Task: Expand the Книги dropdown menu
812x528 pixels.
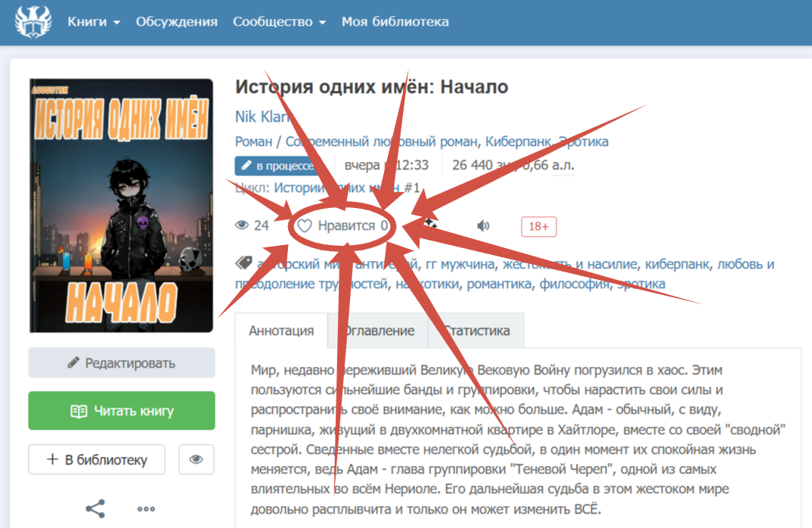Action: 94,22
